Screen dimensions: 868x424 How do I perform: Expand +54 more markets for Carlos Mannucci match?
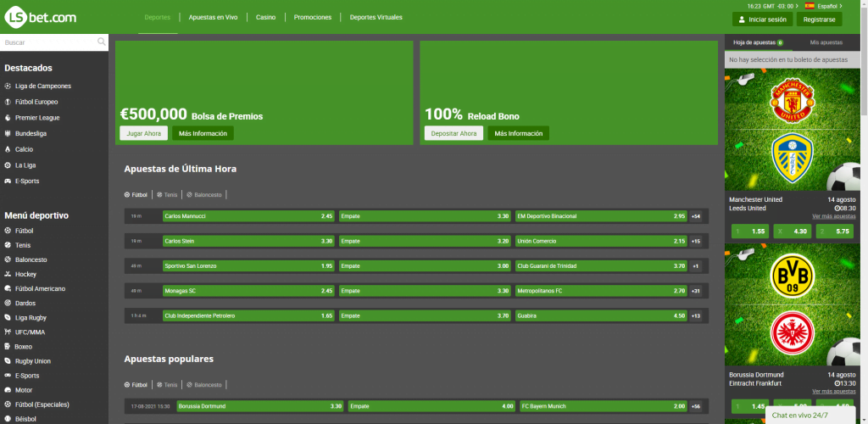click(696, 216)
